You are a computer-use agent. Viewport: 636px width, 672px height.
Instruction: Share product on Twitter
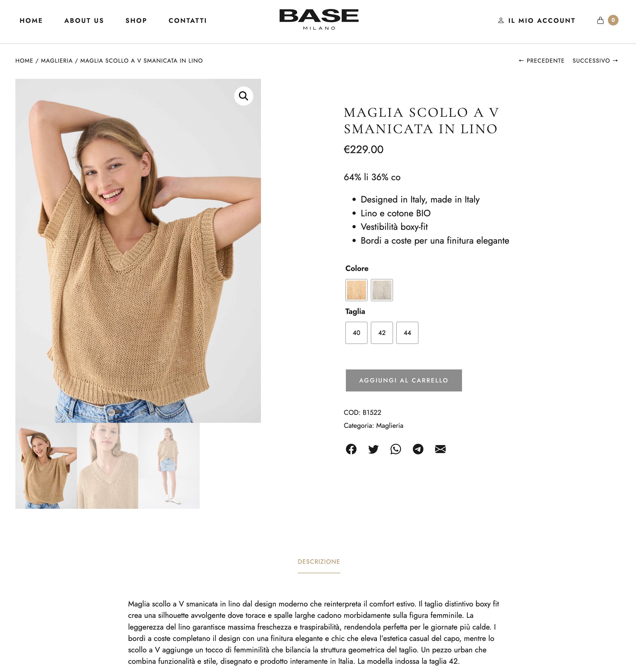coord(373,449)
